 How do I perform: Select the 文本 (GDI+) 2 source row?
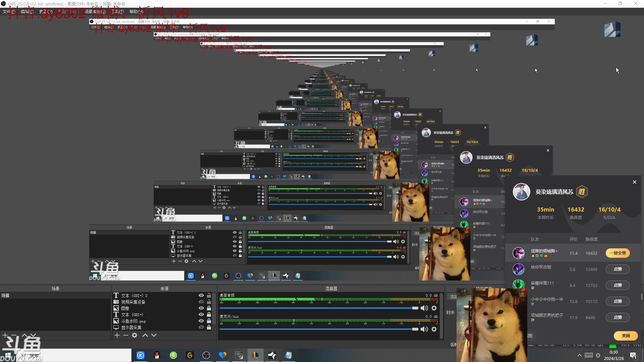tap(163, 295)
